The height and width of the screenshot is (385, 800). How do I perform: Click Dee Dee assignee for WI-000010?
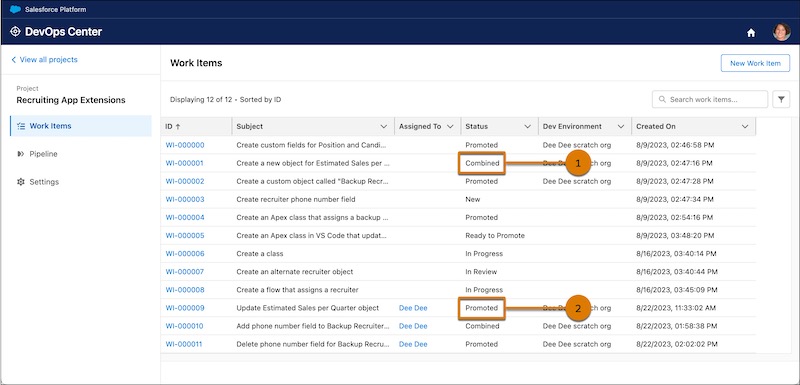click(413, 326)
